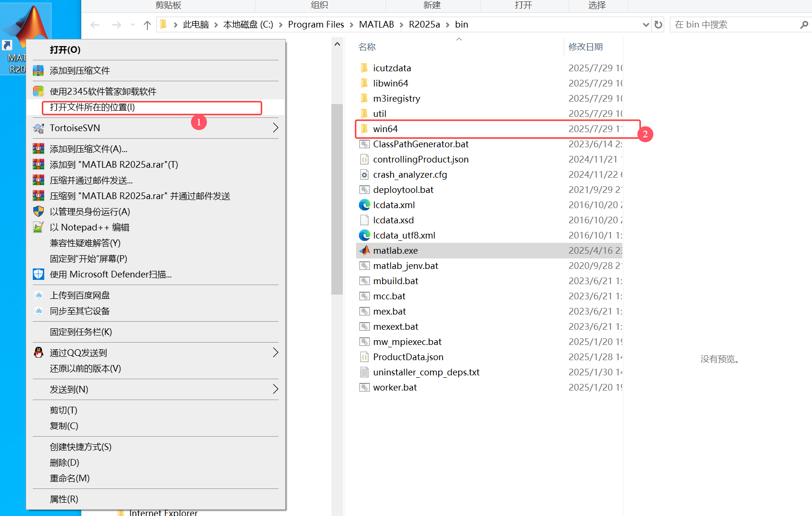Click the crash_analyzer.cfg gear file icon
The width and height of the screenshot is (812, 516).
coord(365,174)
